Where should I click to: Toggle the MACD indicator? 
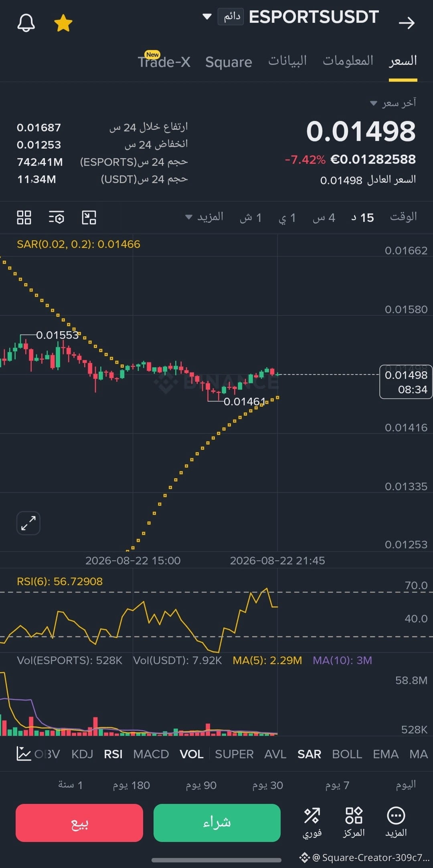click(x=151, y=754)
